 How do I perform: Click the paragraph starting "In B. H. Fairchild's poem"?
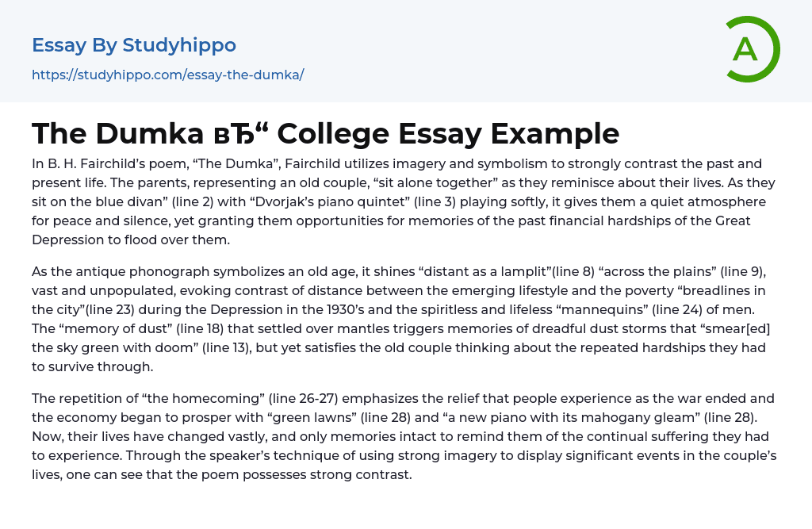(404, 201)
